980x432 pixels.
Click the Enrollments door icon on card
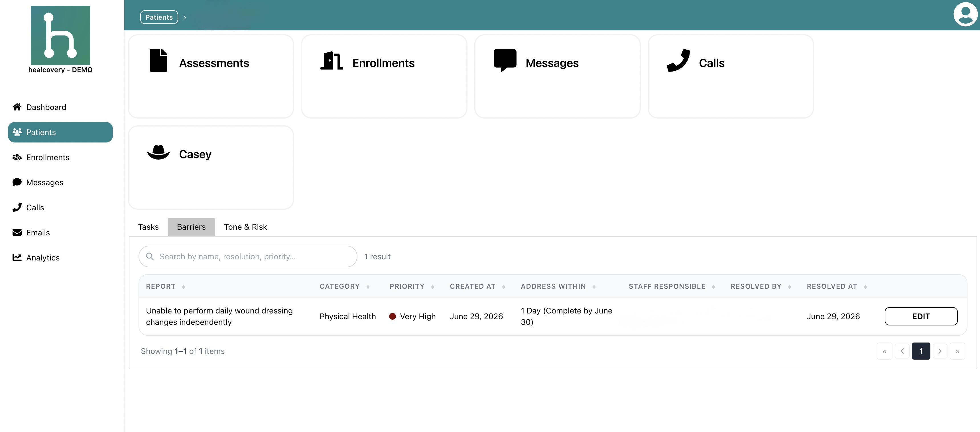pos(332,60)
